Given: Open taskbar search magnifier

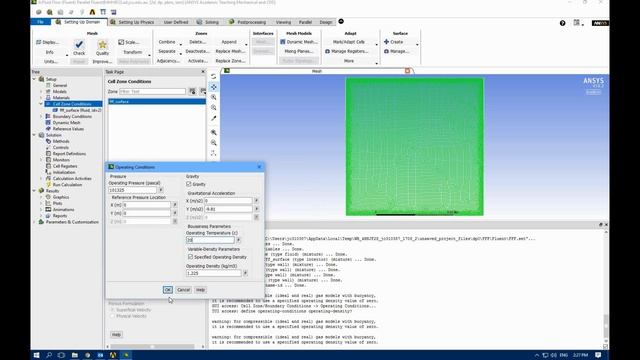Looking at the screenshot, I should (49, 355).
